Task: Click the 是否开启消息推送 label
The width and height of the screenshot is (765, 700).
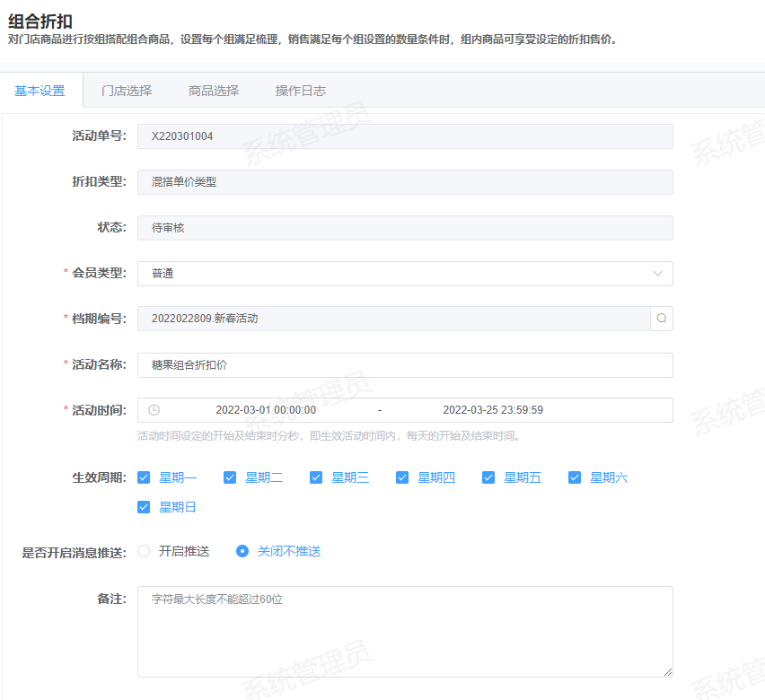Action: point(75,553)
